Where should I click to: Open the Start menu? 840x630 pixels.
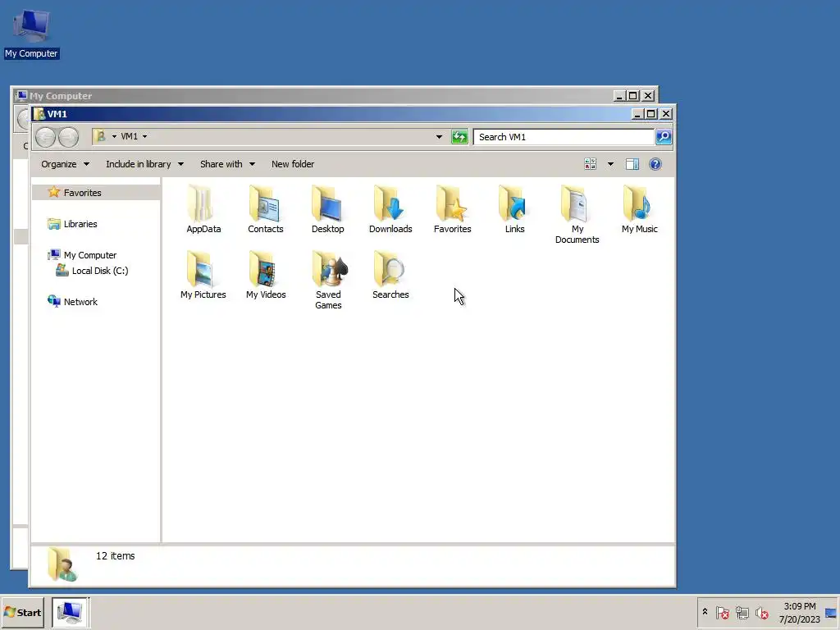tap(22, 612)
